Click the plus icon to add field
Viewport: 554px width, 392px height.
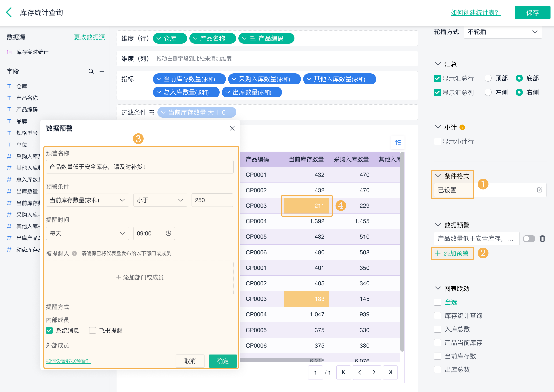tap(102, 71)
